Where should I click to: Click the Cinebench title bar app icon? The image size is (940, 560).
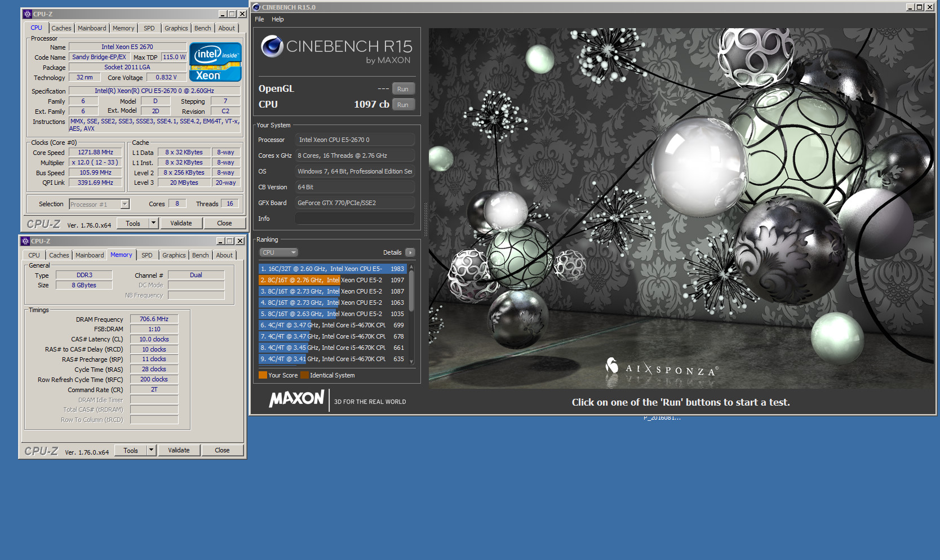[x=256, y=7]
